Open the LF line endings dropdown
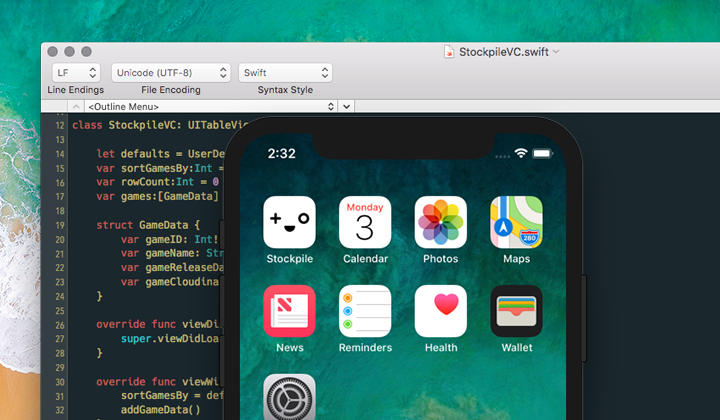This screenshot has height=420, width=720. click(74, 73)
